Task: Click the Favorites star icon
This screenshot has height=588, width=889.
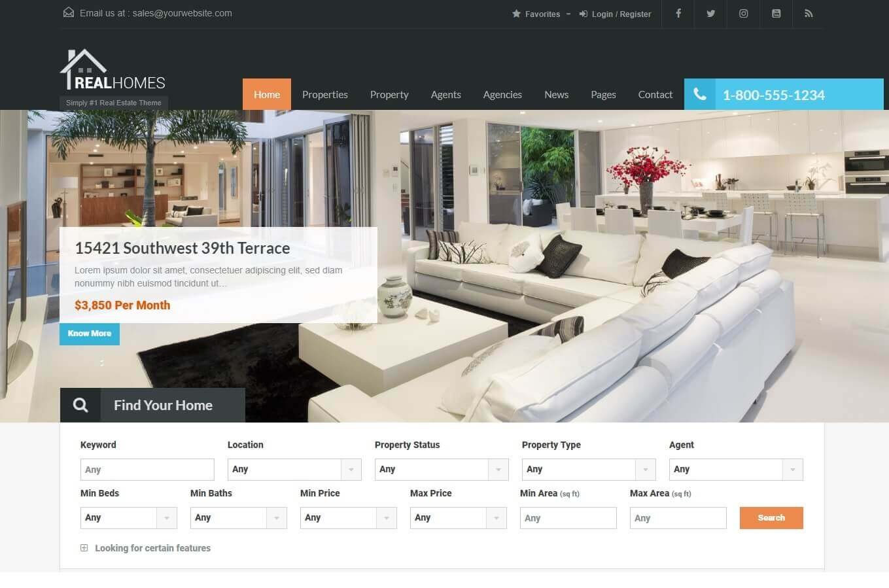Action: tap(516, 14)
